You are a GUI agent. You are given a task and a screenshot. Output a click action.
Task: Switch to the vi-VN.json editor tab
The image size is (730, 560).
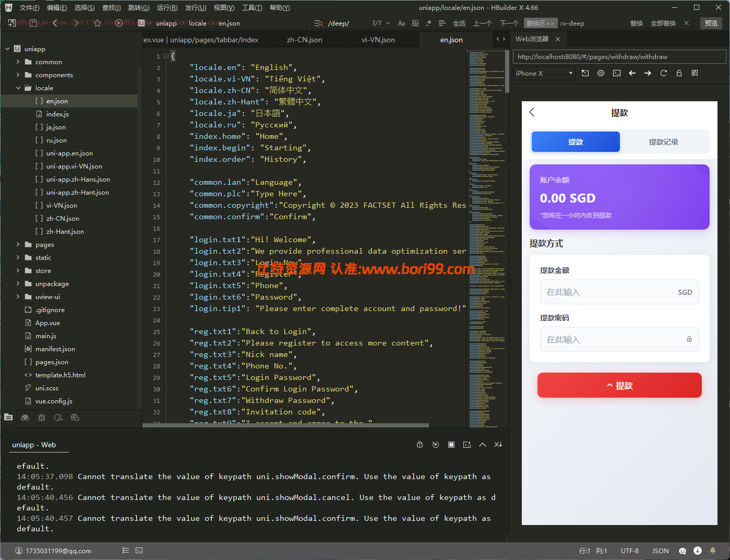click(x=378, y=40)
